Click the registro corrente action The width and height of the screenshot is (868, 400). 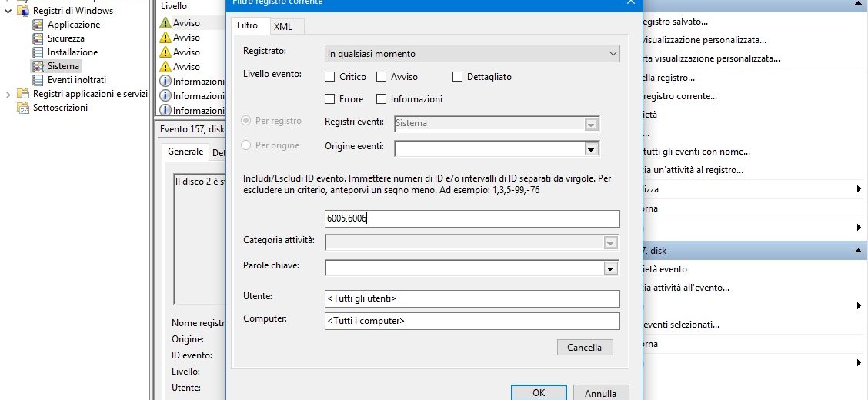coord(679,96)
